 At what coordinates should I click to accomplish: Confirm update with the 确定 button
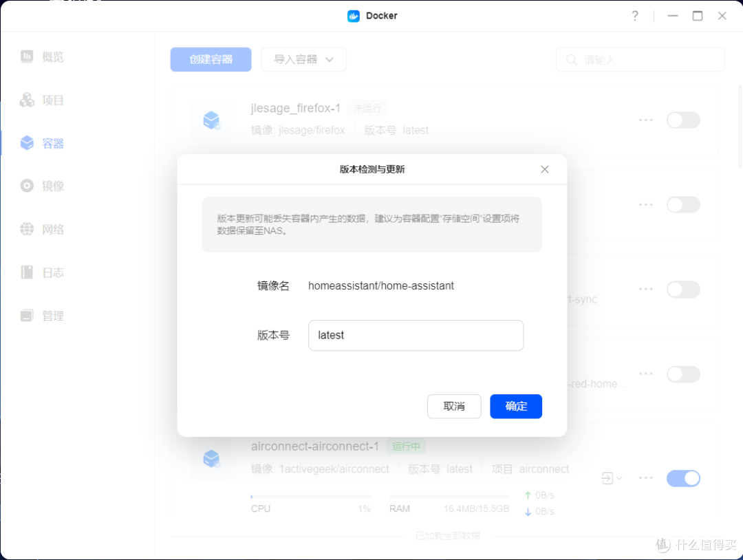tap(516, 406)
